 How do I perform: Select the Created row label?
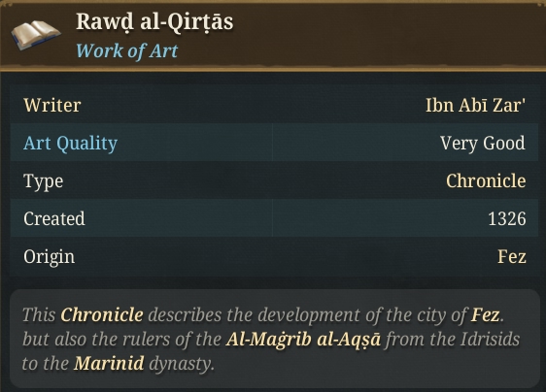pyautogui.click(x=54, y=218)
